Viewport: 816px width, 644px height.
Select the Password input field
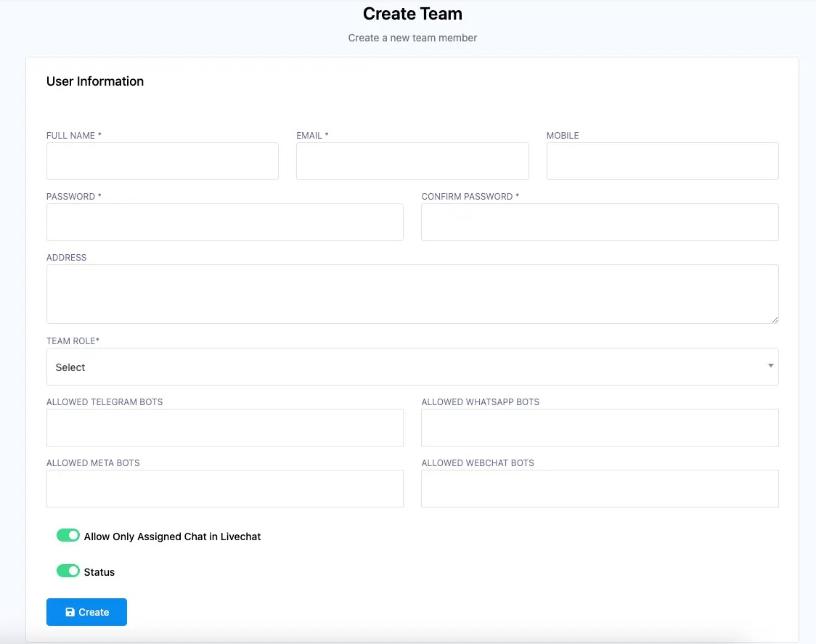click(224, 222)
